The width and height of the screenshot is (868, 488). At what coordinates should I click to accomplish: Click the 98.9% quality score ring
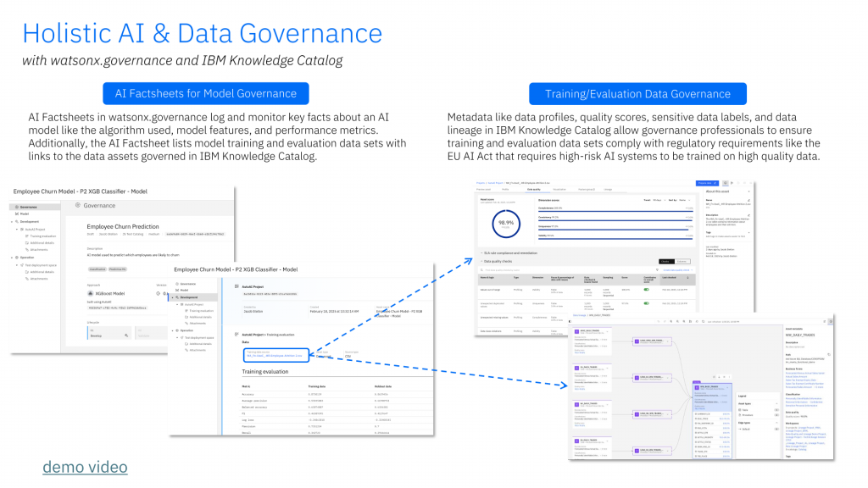pyautogui.click(x=506, y=224)
